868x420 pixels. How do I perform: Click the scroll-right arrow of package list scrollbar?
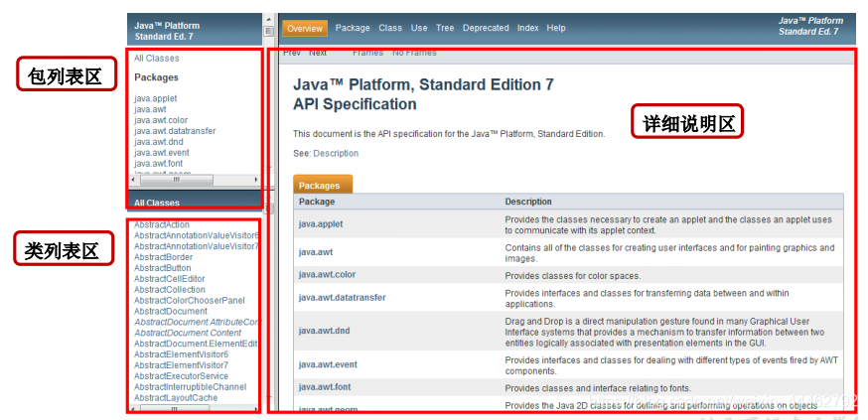pos(256,180)
